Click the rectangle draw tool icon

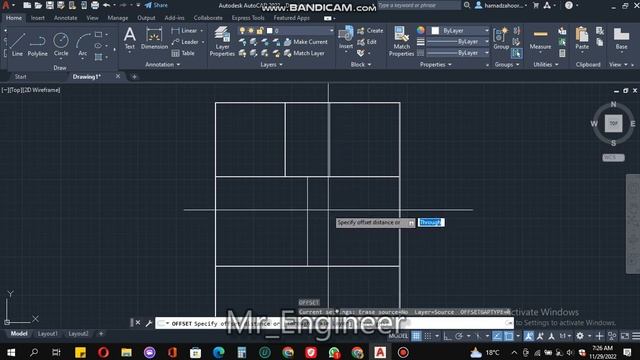click(98, 34)
